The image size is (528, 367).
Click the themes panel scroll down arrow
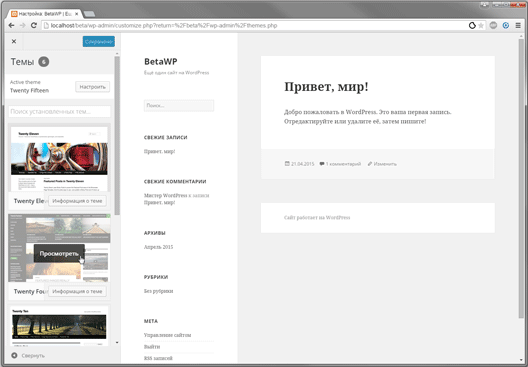coord(117,343)
